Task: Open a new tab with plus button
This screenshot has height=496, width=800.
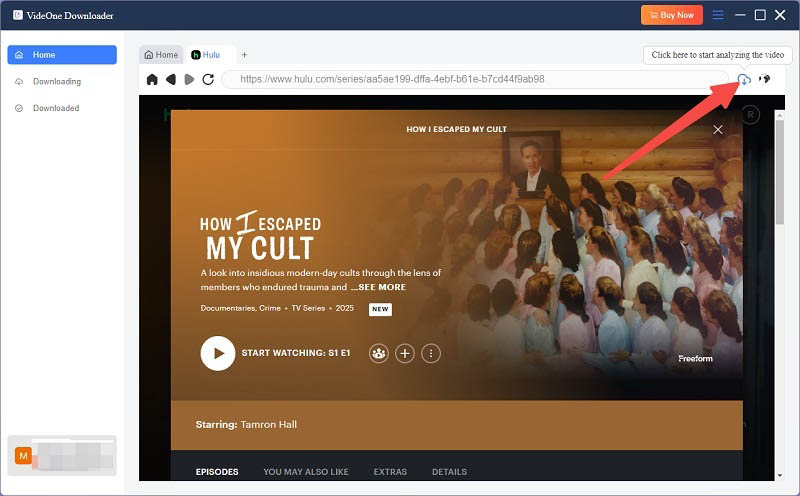Action: coord(244,55)
